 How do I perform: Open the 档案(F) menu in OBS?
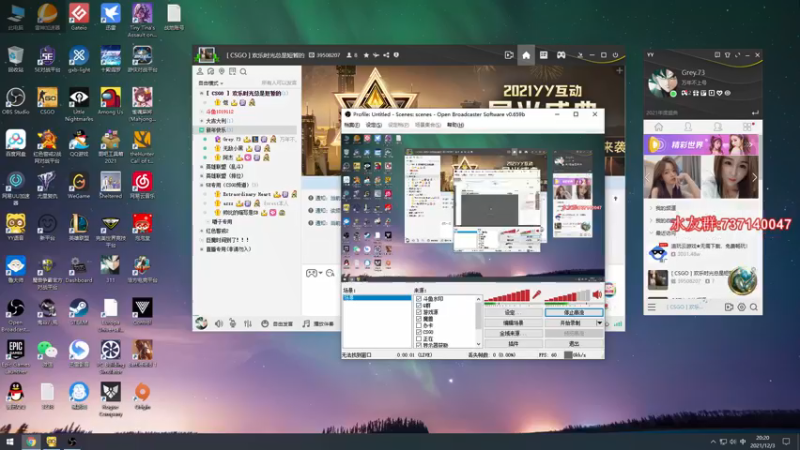352,125
